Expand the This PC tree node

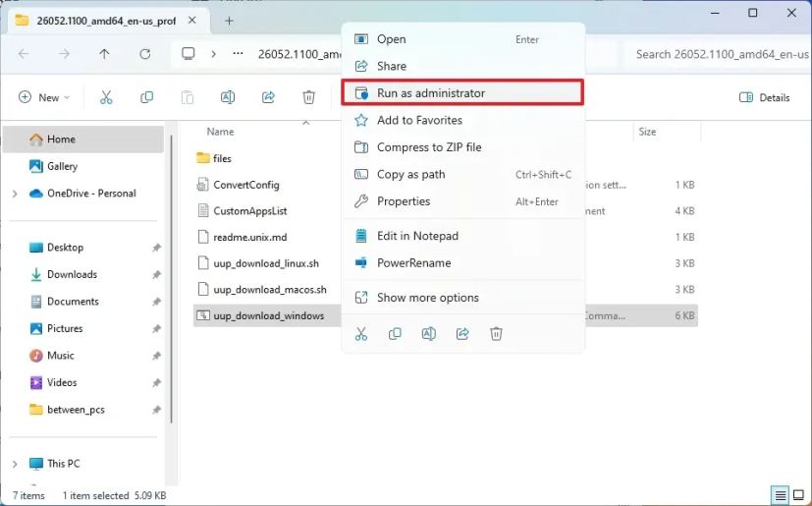point(15,464)
